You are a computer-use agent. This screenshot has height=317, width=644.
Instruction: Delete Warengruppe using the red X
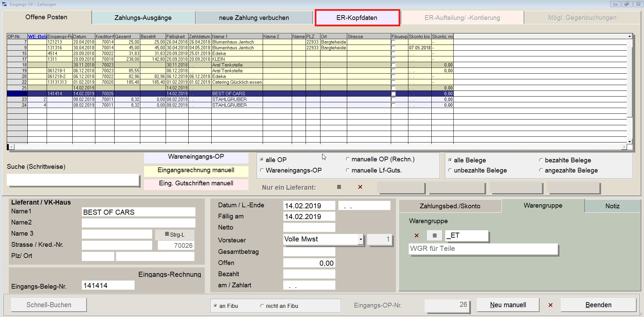tap(416, 236)
